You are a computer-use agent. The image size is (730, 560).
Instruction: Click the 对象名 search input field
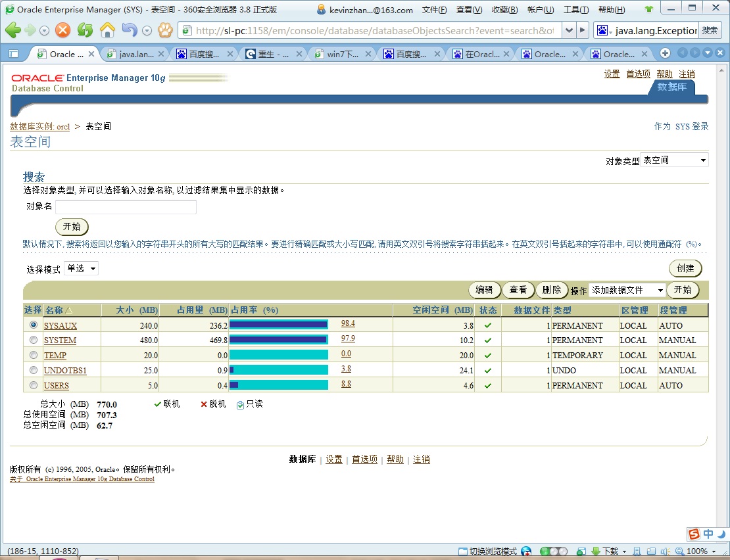click(x=125, y=206)
